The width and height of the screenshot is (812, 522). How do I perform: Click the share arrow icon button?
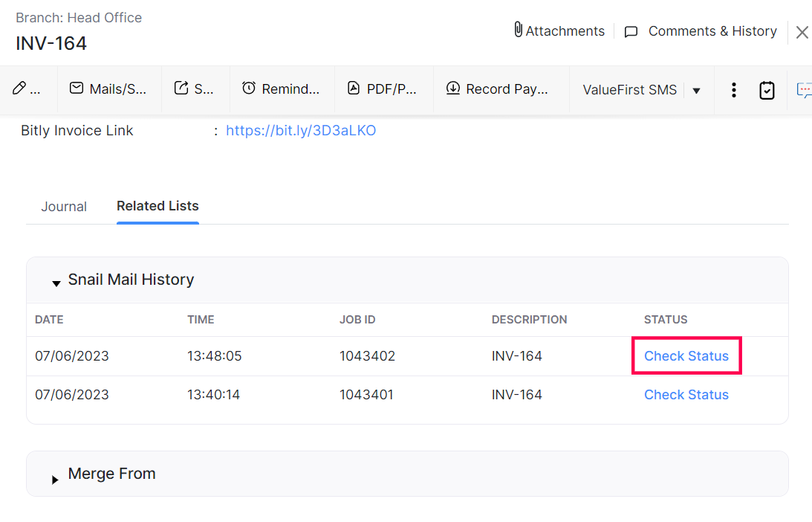[x=194, y=89]
